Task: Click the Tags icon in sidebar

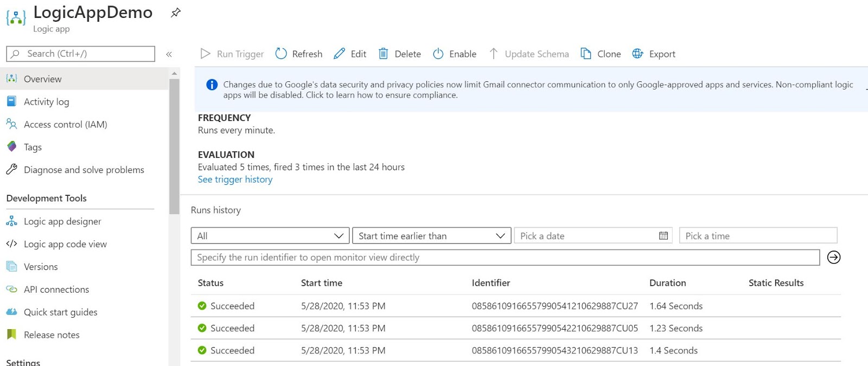Action: pos(11,146)
